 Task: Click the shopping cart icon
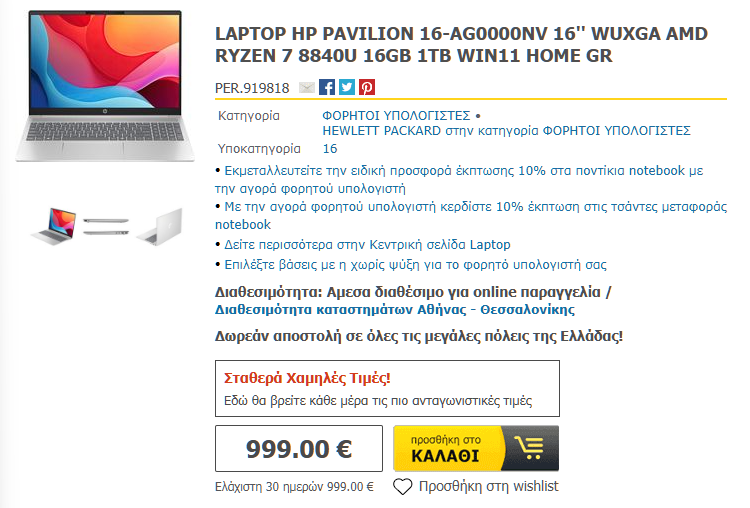coord(529,448)
